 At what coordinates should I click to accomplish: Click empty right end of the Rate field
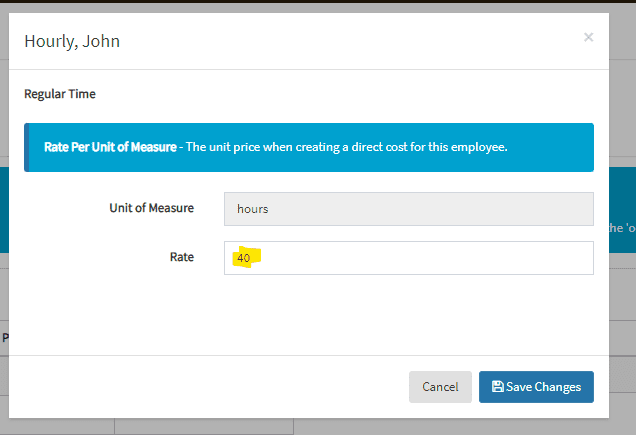(560, 258)
